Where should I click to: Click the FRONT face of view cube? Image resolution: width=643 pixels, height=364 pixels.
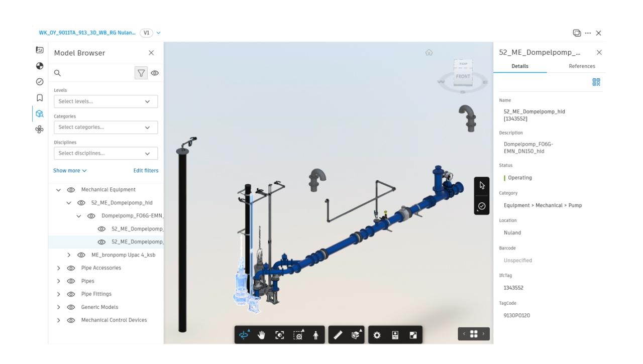click(463, 77)
